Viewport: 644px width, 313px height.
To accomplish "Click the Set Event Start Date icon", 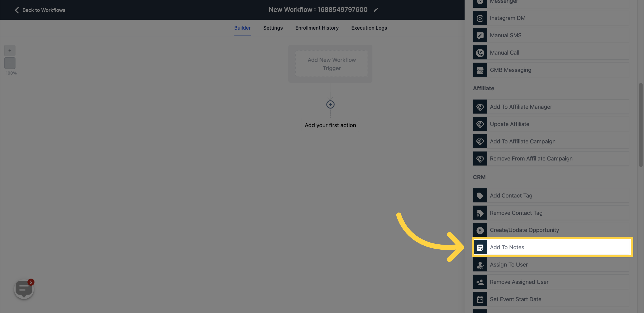I will pos(480,299).
